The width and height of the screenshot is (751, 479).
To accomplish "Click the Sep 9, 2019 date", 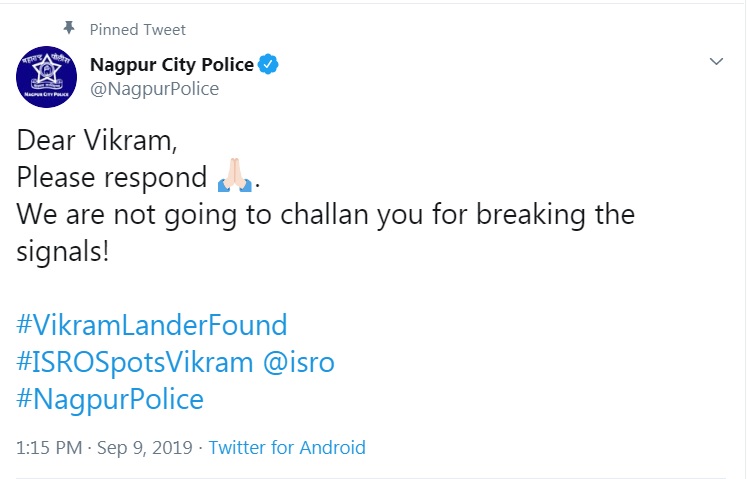I will pos(145,448).
